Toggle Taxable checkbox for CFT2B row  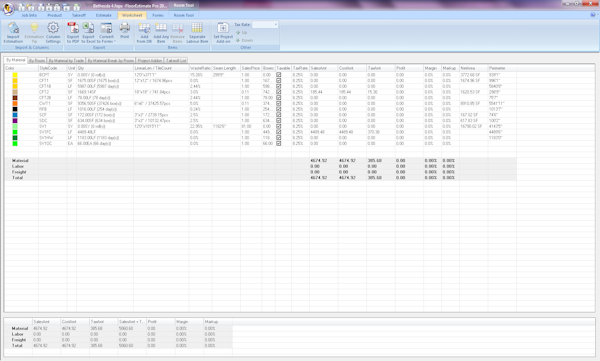coord(279,98)
